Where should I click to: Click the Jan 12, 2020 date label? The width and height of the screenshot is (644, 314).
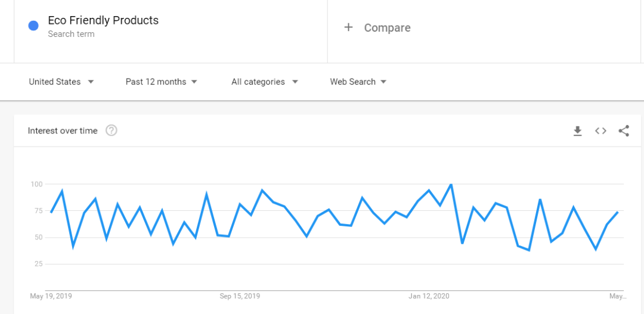[429, 296]
